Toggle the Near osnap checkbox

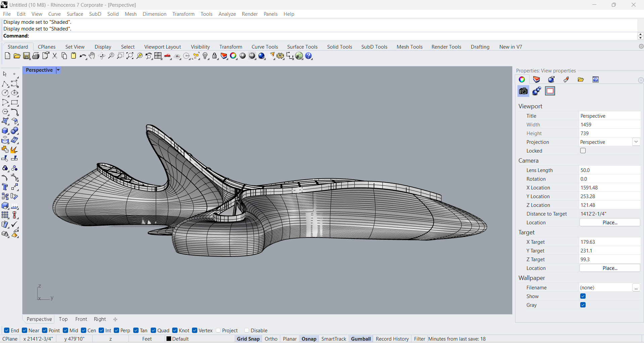[24, 330]
